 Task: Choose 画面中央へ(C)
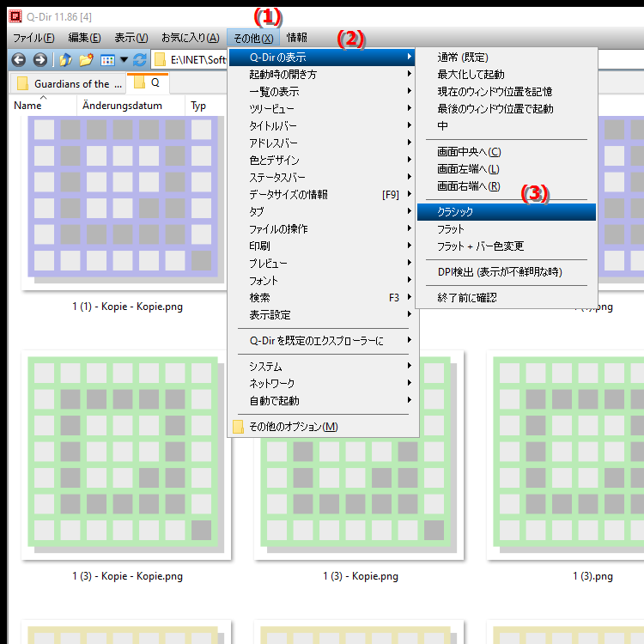pos(506,152)
